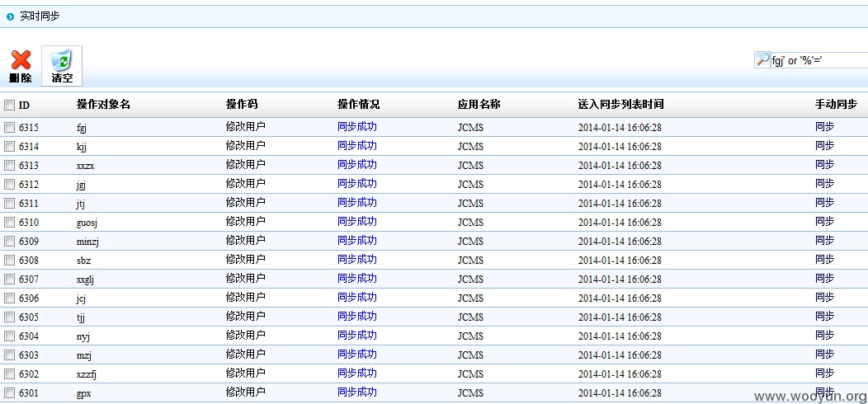Check the box for row 6308
The image size is (868, 404).
pyautogui.click(x=9, y=260)
